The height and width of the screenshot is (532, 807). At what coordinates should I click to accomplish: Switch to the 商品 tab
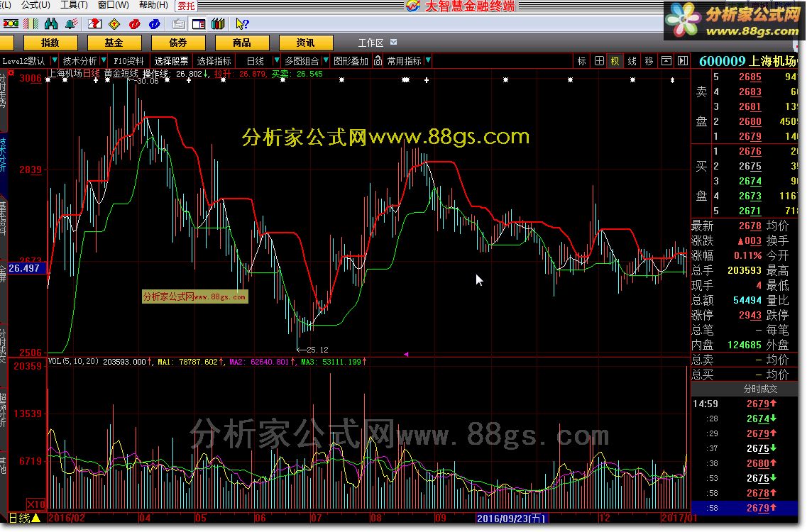(x=242, y=43)
